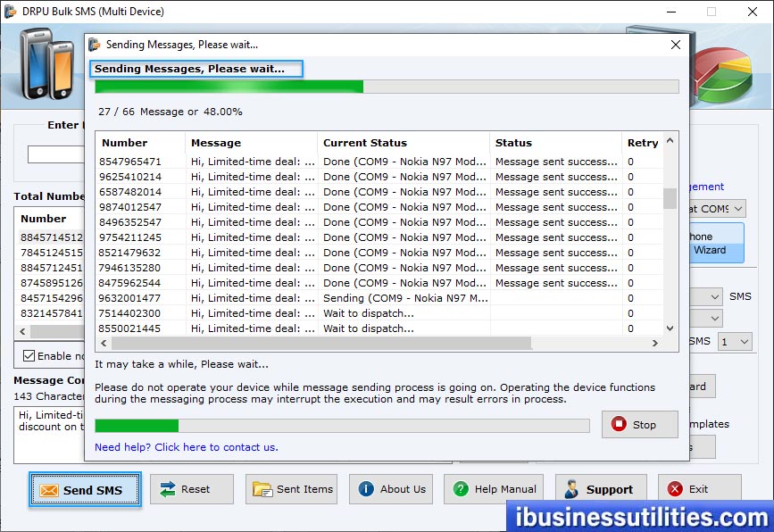Screen dimensions: 774x532
Task: Open the dropdown beside SMS label
Action: [x=715, y=297]
